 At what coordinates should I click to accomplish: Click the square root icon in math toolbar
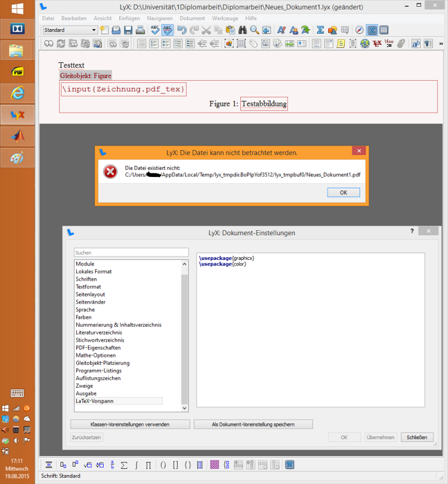point(87,465)
